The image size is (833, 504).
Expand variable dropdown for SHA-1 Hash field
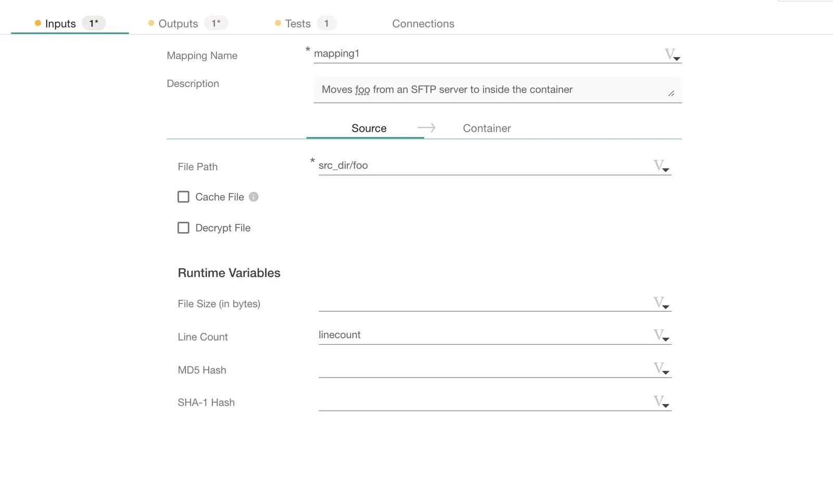coord(661,402)
